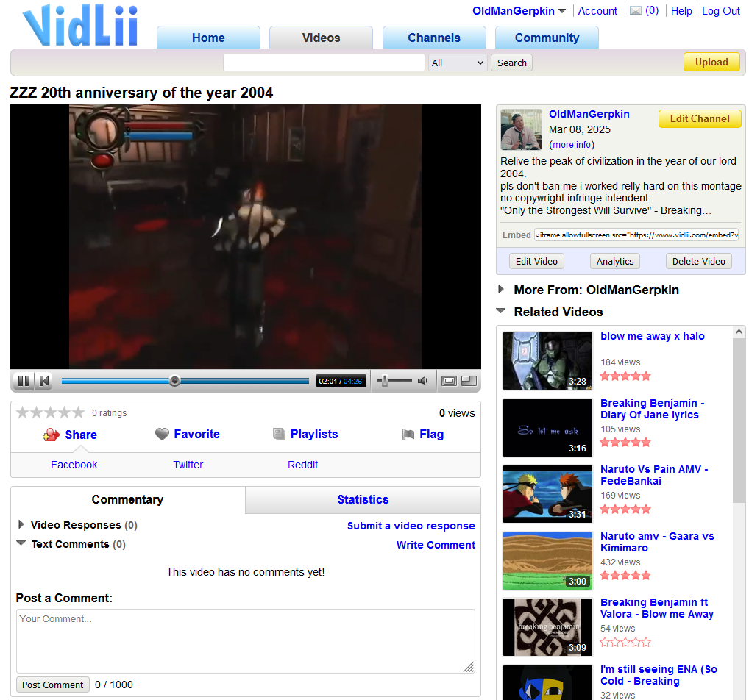Click the inbox message count (0)
This screenshot has height=700, width=749.
(652, 10)
